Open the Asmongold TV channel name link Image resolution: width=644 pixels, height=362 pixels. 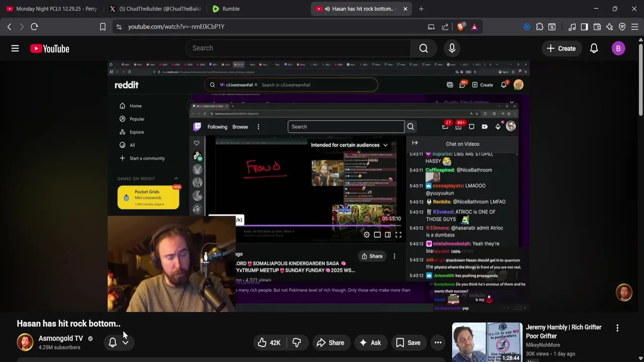(61, 338)
